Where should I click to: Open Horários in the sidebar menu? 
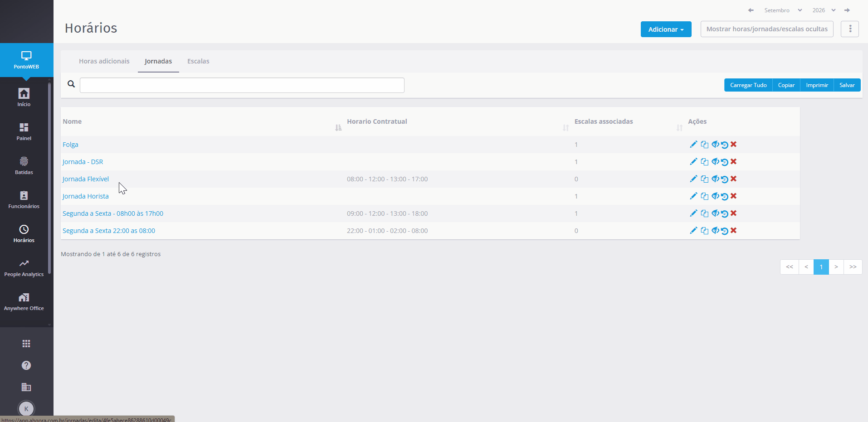tap(24, 233)
